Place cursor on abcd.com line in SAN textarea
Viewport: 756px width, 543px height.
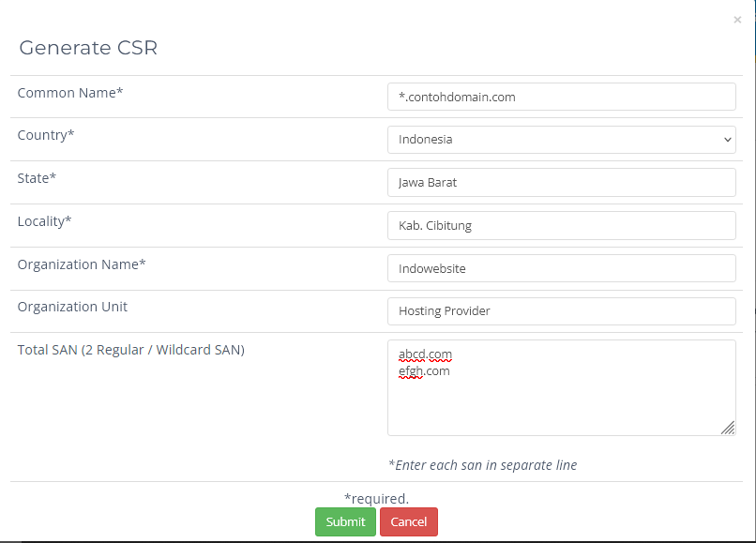pyautogui.click(x=426, y=354)
